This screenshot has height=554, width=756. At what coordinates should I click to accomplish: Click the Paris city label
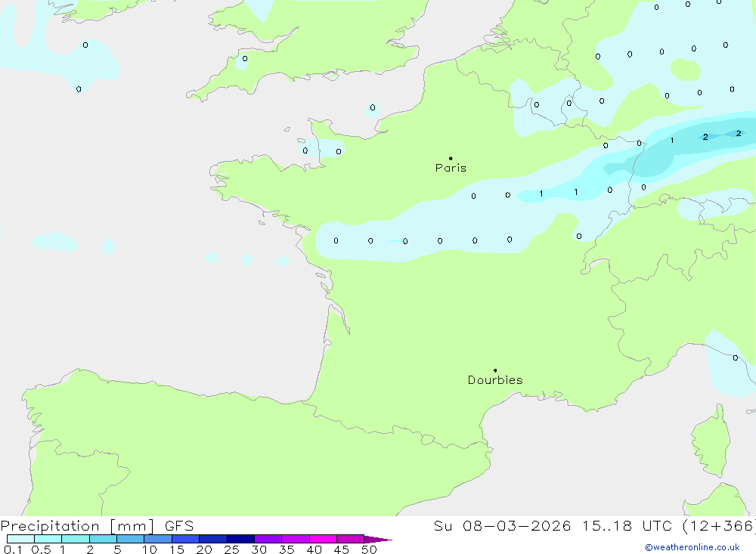[x=451, y=168]
